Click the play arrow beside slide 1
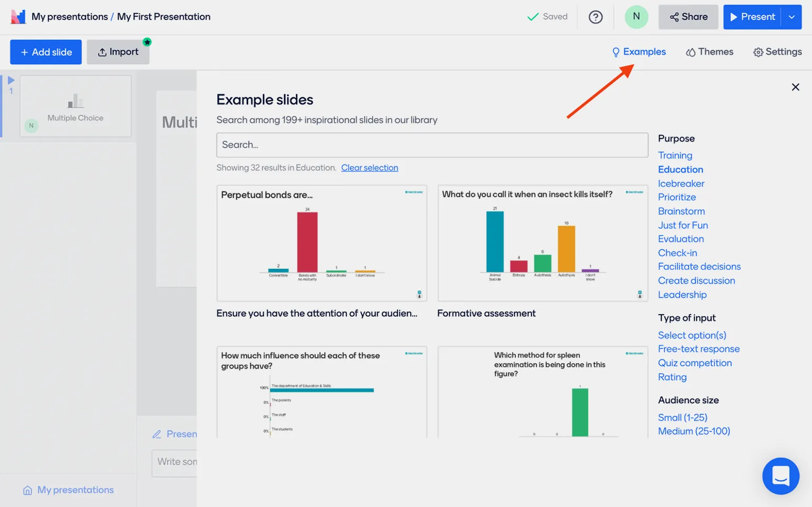812x507 pixels. coord(11,80)
